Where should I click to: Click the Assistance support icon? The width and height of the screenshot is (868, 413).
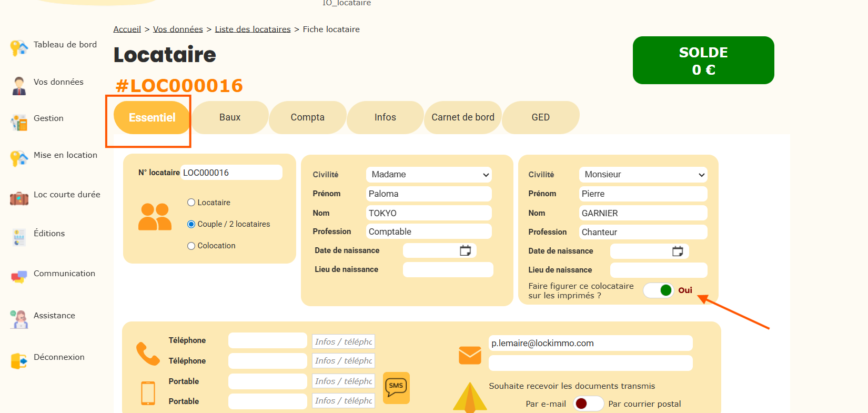tap(19, 319)
